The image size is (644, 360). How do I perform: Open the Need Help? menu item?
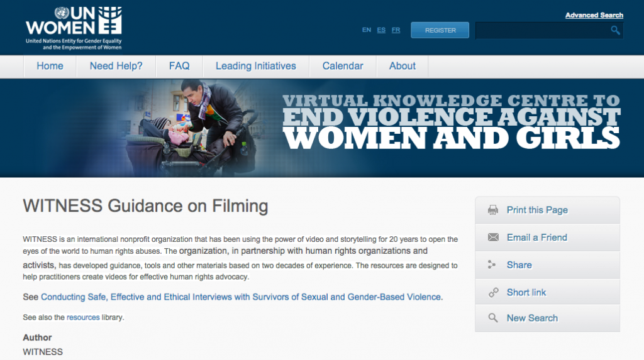[116, 66]
